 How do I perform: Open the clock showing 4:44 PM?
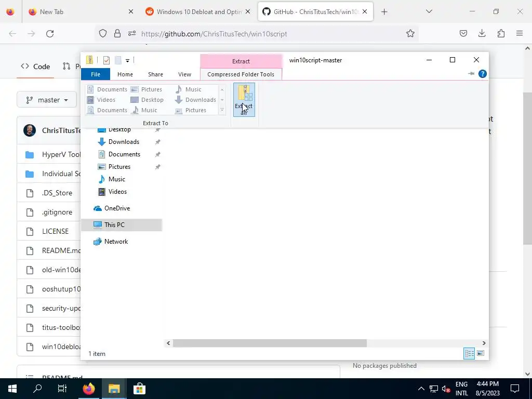click(x=487, y=389)
